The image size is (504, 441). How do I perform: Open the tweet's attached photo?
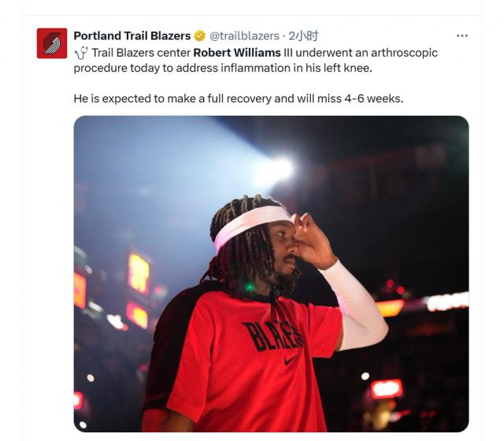271,273
